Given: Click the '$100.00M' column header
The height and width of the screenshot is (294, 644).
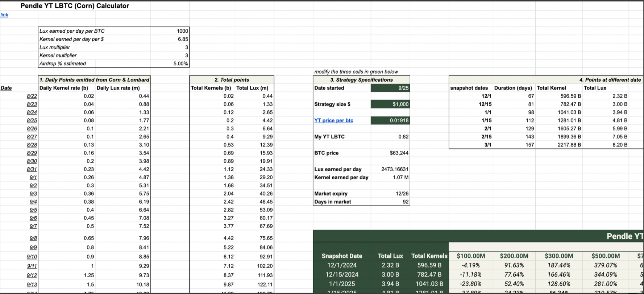Looking at the screenshot, I should (x=471, y=256).
